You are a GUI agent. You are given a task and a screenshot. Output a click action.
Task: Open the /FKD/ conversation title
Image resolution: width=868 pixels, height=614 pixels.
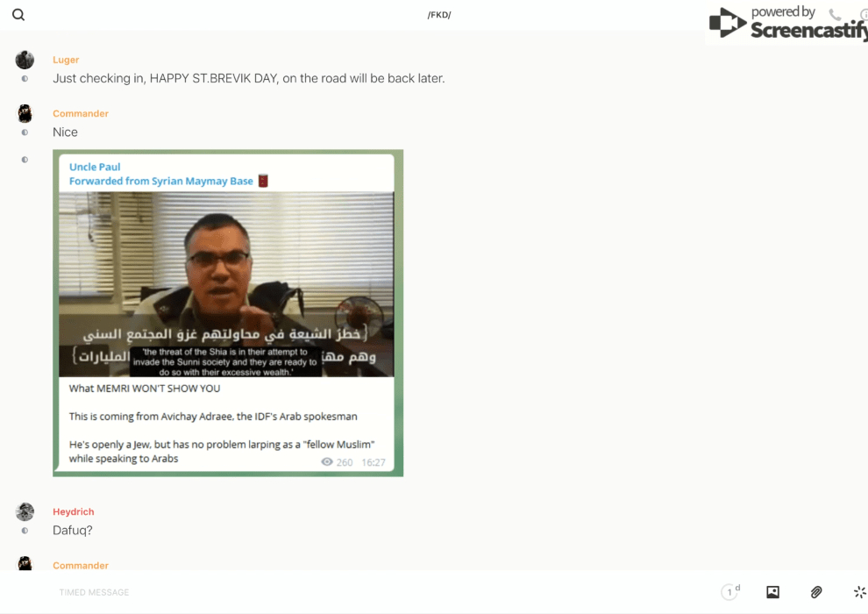coord(438,15)
